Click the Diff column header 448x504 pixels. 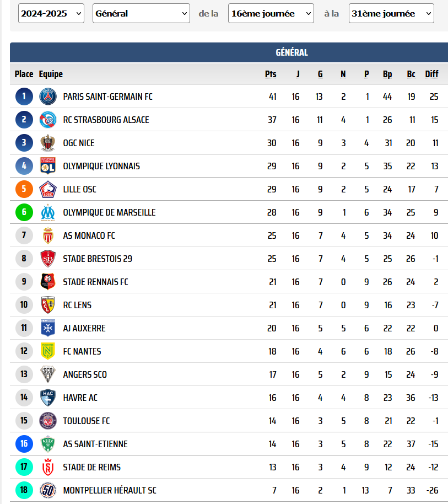pos(431,74)
